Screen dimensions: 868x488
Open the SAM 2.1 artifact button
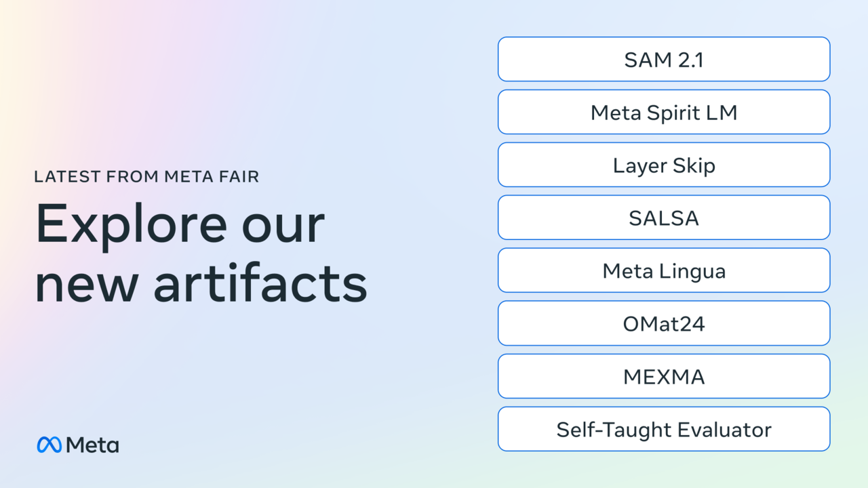point(664,60)
